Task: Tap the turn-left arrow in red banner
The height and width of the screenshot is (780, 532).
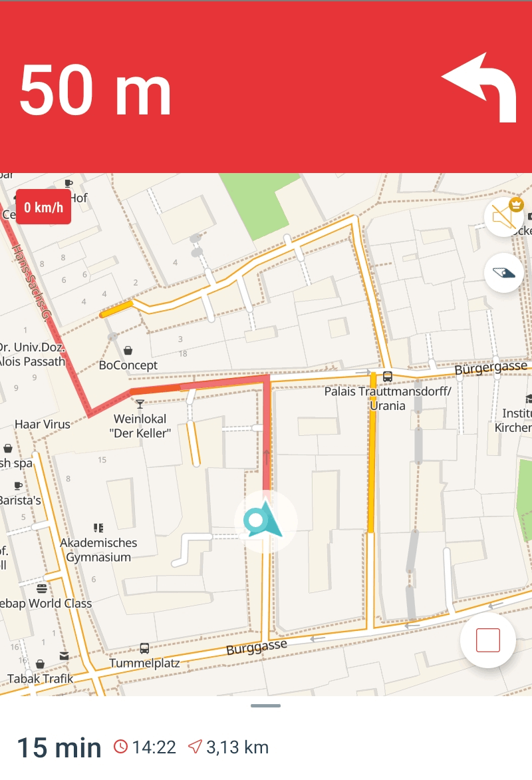Action: pos(479,88)
